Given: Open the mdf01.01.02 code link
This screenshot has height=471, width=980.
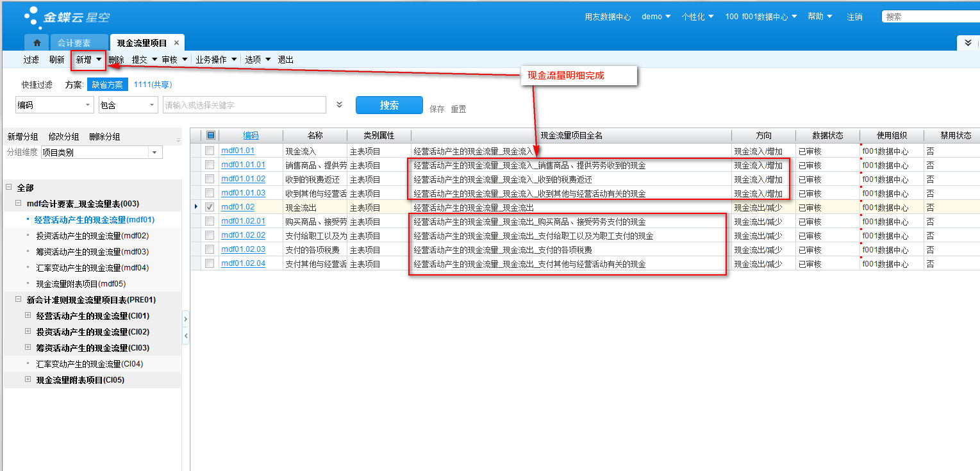Looking at the screenshot, I should tap(243, 179).
